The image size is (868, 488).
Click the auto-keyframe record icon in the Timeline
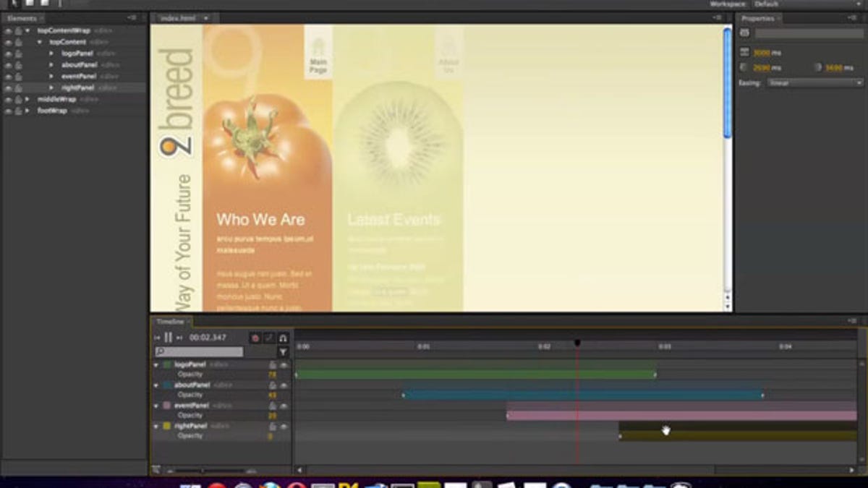coord(255,338)
